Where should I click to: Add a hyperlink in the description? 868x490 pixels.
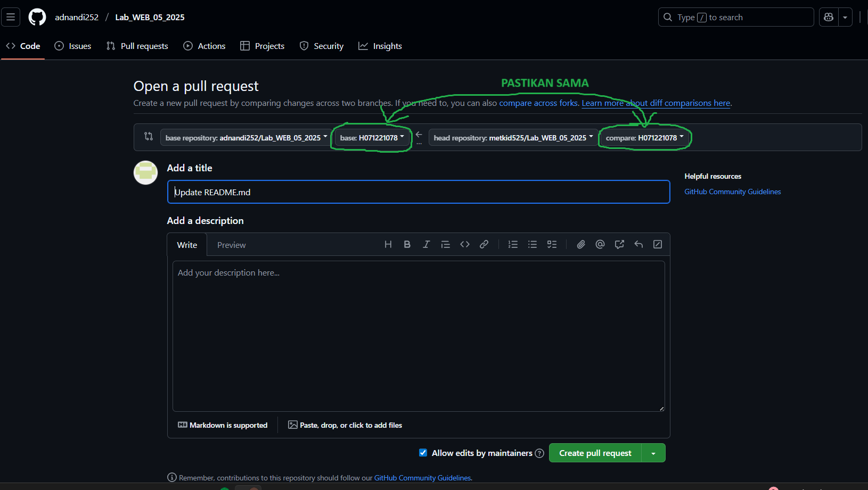click(x=484, y=244)
